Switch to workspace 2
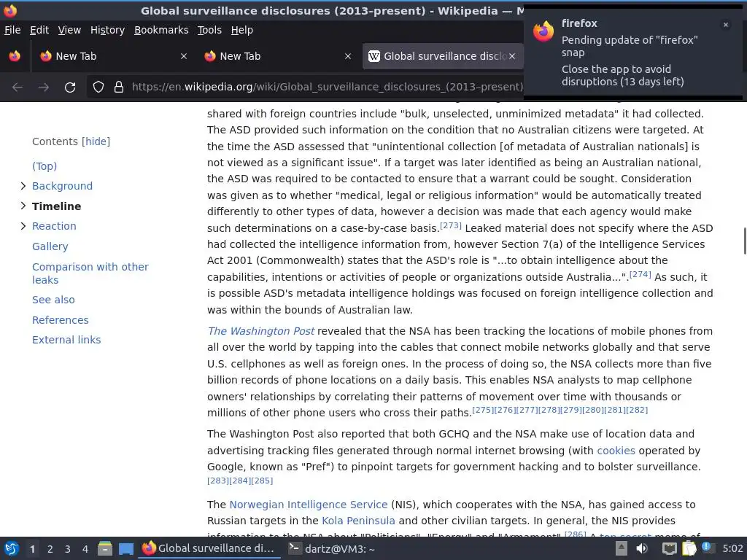Screen dimensions: 747x560 pos(50,549)
